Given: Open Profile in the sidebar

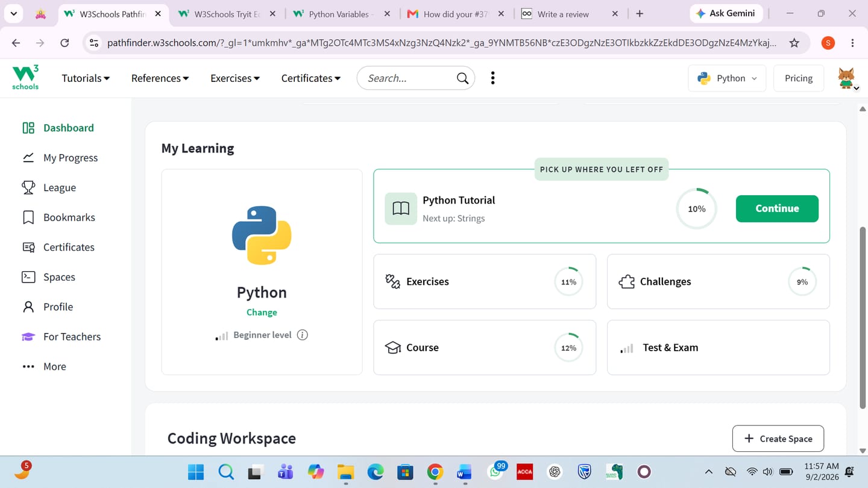Looking at the screenshot, I should click(x=47, y=307).
